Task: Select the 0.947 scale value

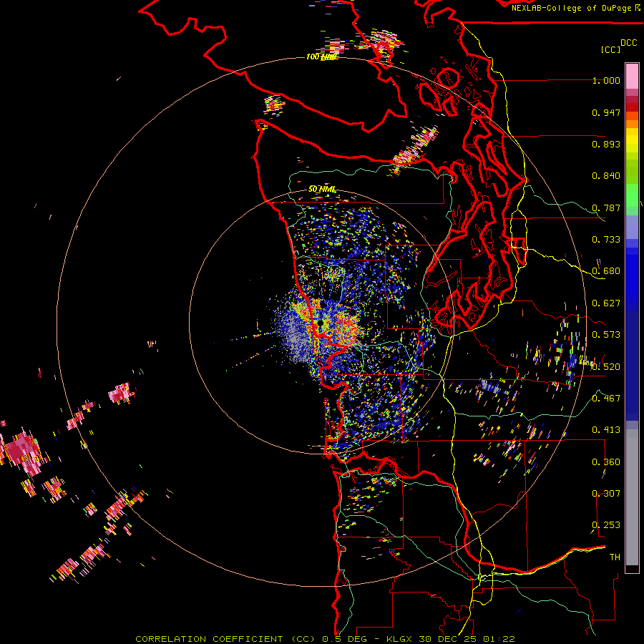Action: (606, 112)
